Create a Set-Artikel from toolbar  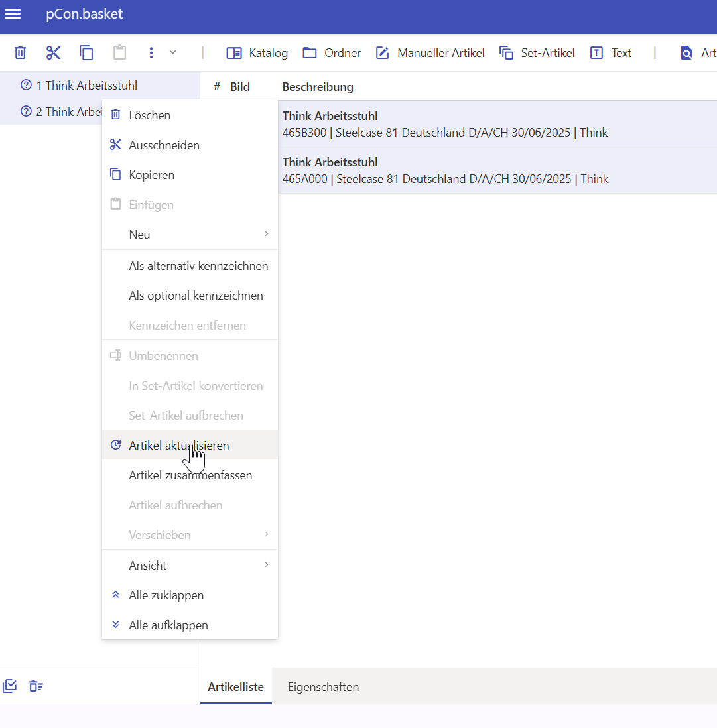click(x=537, y=53)
